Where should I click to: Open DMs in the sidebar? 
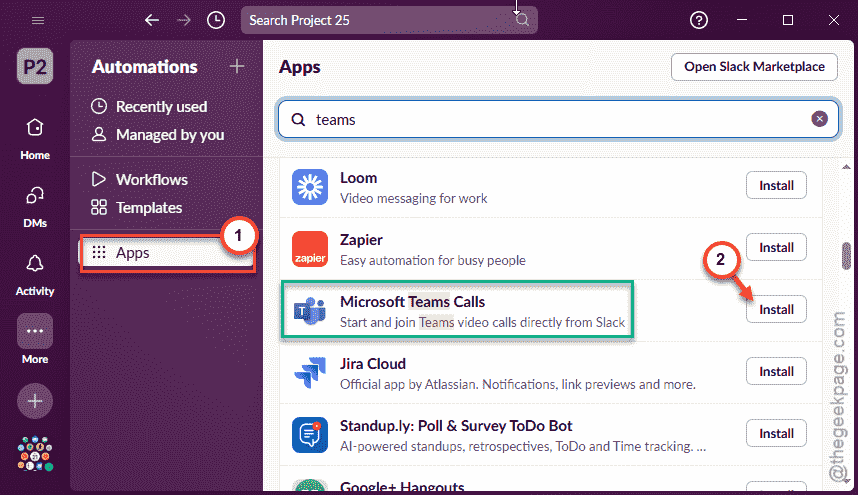coord(35,207)
